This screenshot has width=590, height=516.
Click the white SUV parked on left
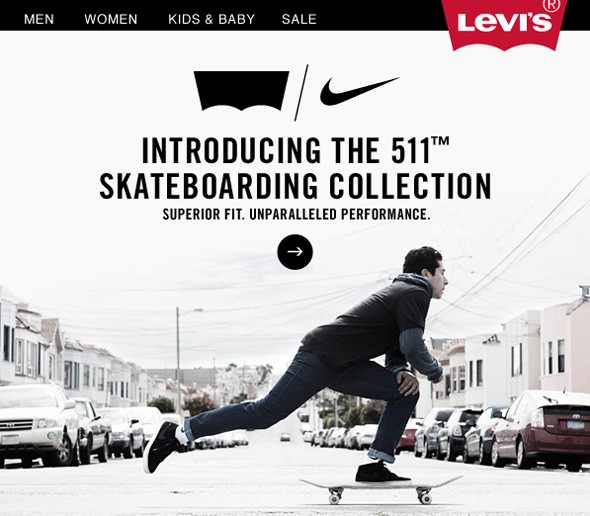[x=38, y=423]
